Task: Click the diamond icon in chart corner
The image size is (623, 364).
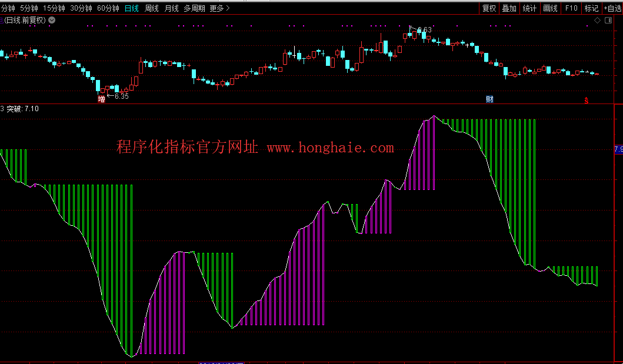Action: click(x=597, y=20)
